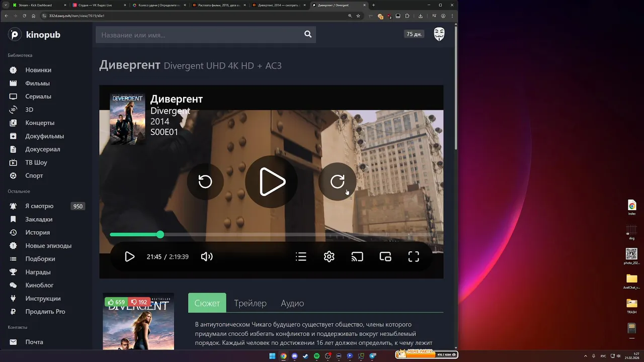Open Я смотрю watchlist

point(39,206)
